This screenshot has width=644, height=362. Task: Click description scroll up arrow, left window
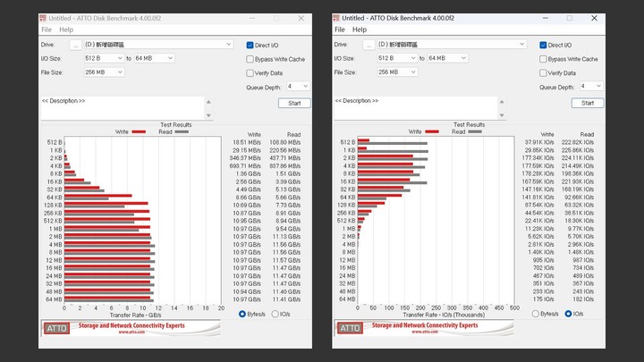click(208, 102)
